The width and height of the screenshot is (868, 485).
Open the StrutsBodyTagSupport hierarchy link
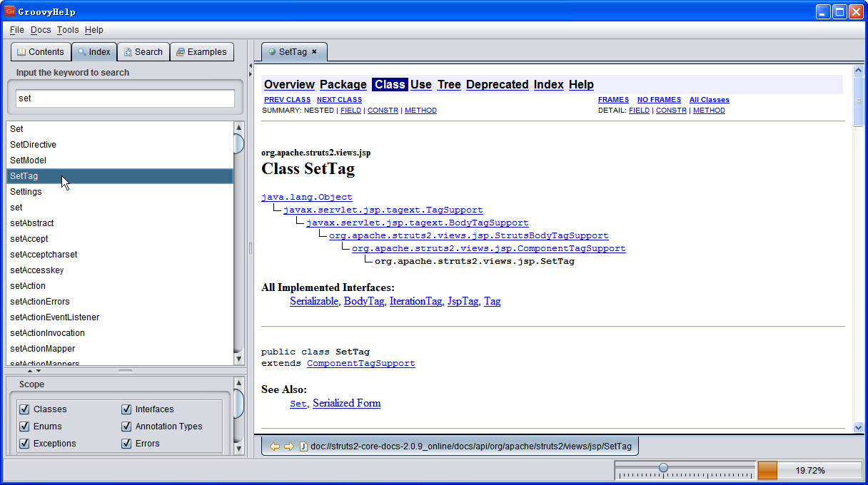click(x=469, y=235)
